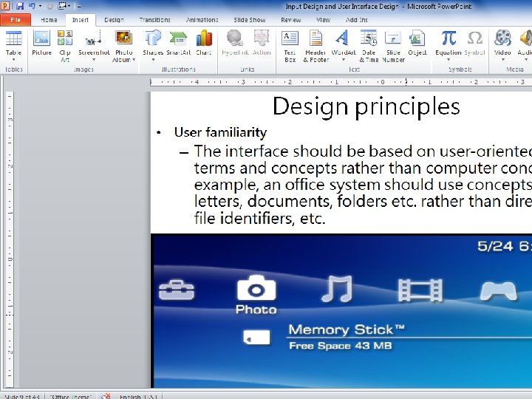
Task: Customize the Quick Access Toolbar dropdown
Action: [79, 6]
